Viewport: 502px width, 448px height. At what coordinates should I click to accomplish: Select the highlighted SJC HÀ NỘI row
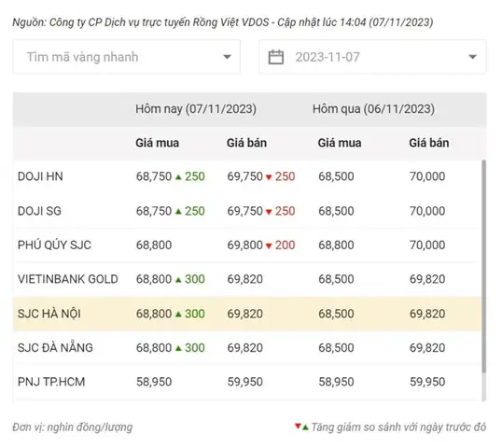pos(247,314)
